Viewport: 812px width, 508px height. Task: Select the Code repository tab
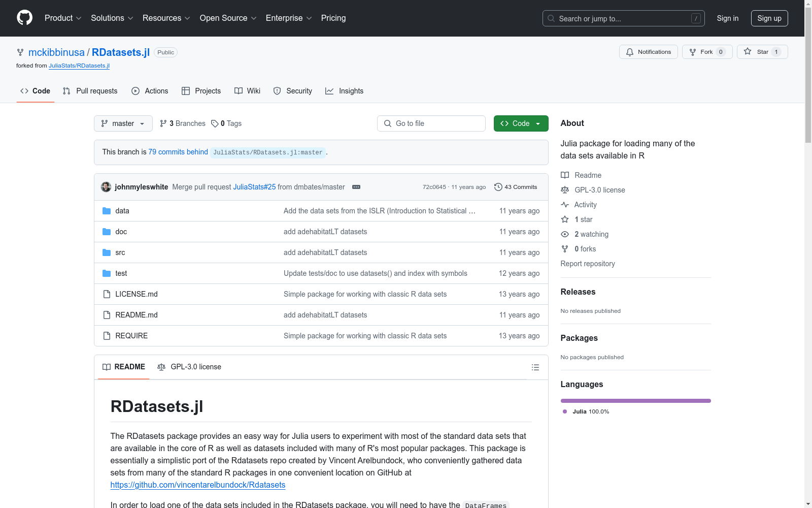click(36, 91)
